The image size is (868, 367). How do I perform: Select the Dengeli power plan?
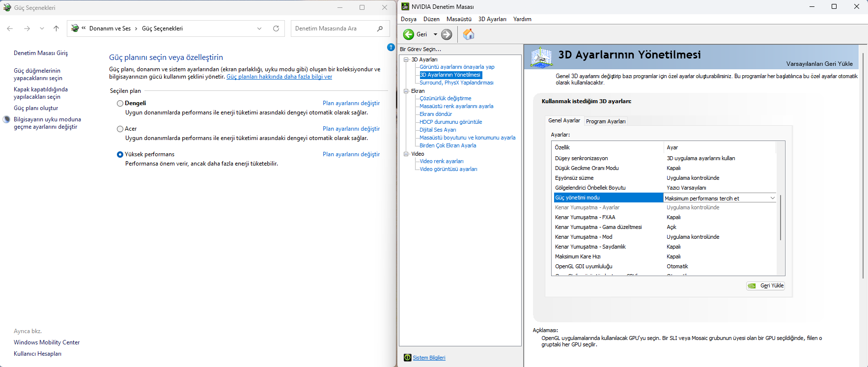click(120, 104)
